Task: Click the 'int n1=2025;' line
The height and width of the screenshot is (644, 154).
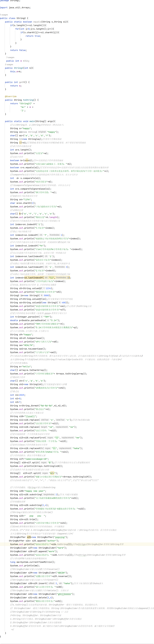Action: [18, 395]
